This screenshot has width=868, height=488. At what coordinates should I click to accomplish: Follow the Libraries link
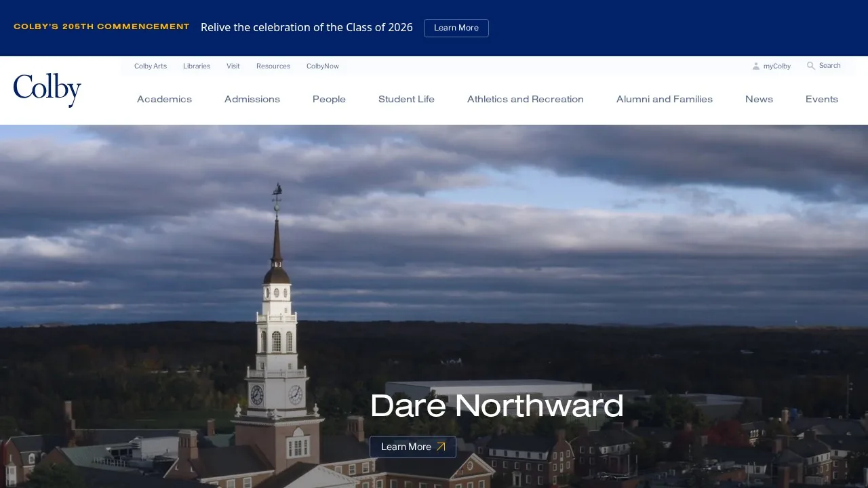coord(197,66)
